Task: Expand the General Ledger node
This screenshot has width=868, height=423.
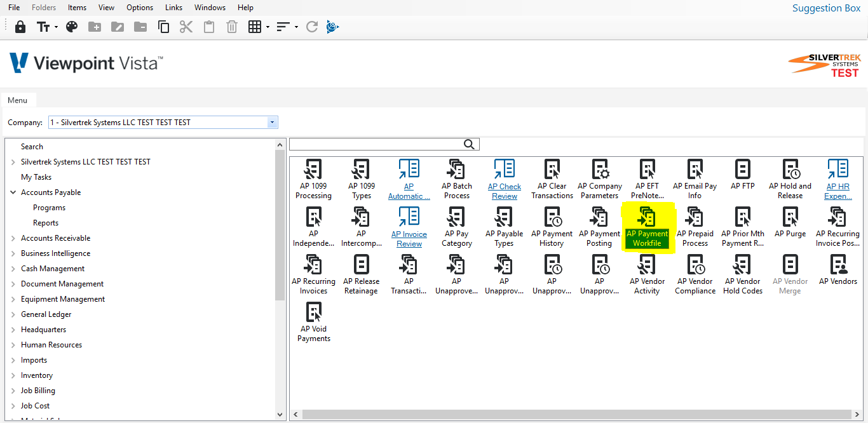Action: click(x=13, y=314)
